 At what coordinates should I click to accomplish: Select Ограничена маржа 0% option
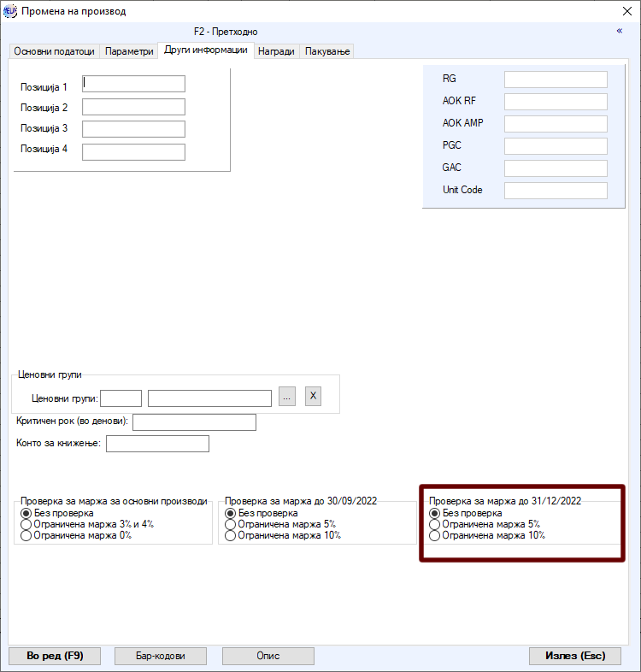(76, 535)
